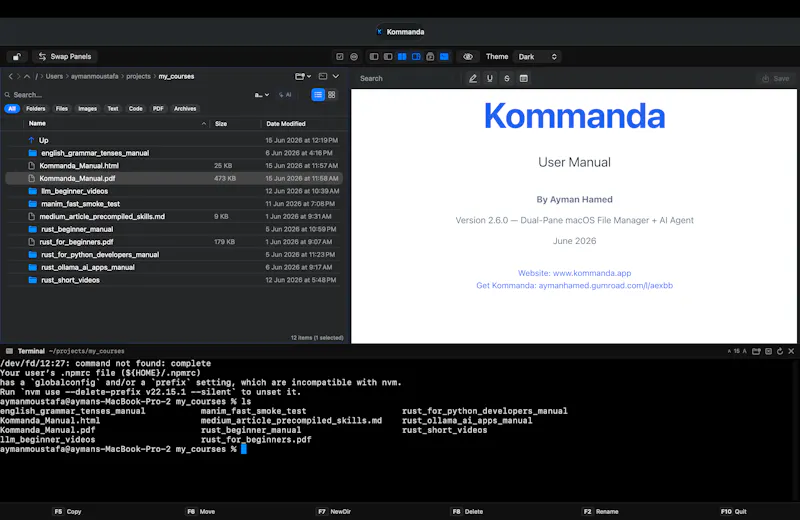Select rust_for_beginners.pdf file
Image resolution: width=800 pixels, height=520 pixels.
pos(173,242)
